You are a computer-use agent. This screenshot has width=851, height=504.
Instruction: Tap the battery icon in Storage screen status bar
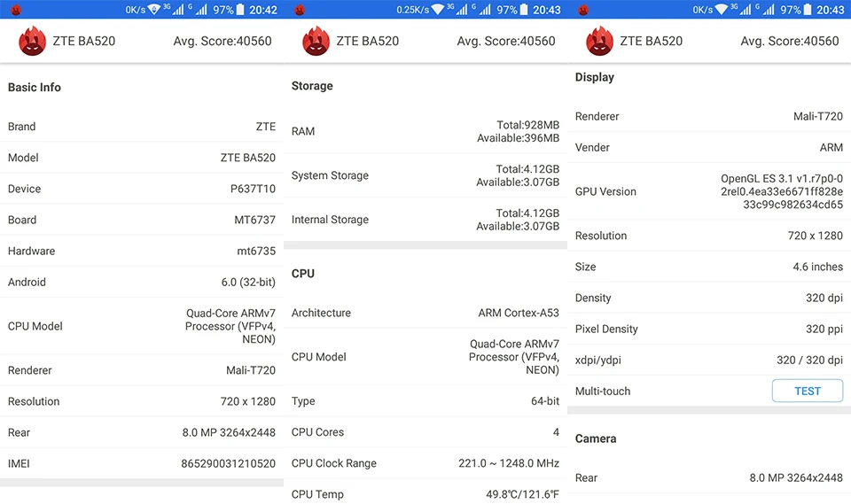pyautogui.click(x=524, y=10)
